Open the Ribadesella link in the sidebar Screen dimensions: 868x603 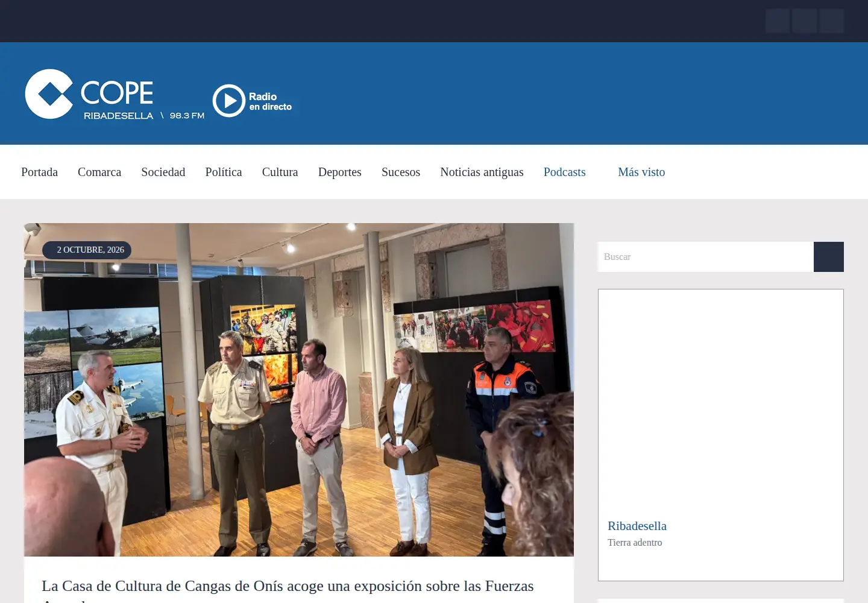tap(637, 526)
